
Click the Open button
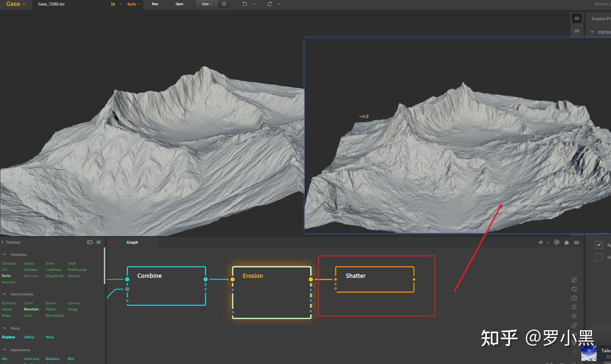179,4
